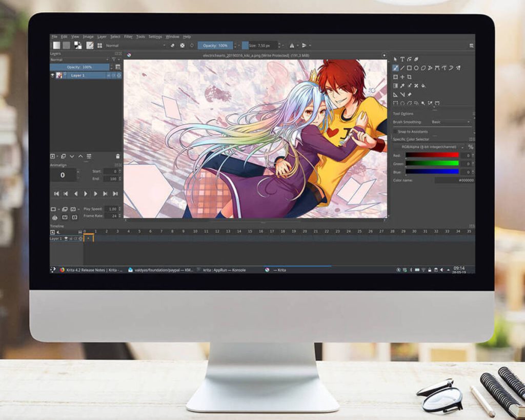Toggle vertical mirror tool
525x420 pixels.
click(304, 45)
